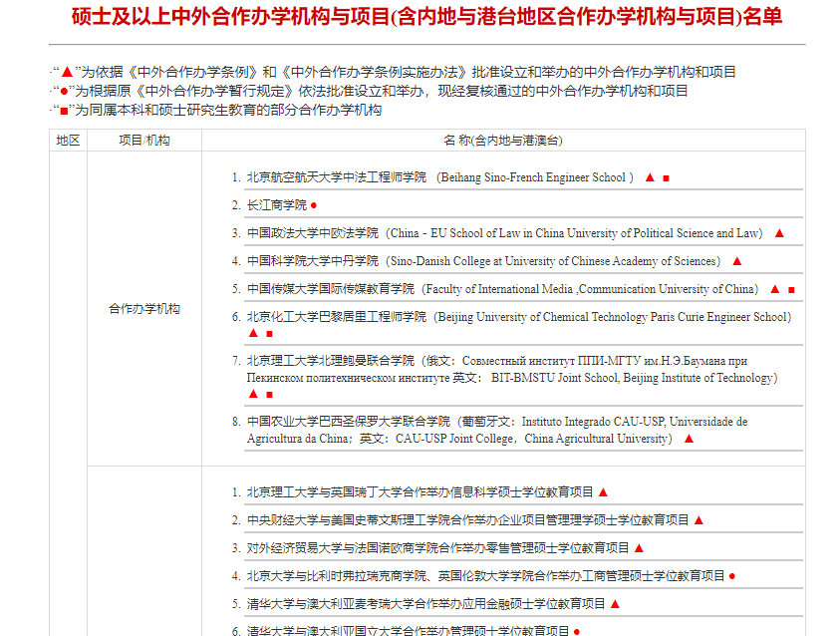The height and width of the screenshot is (636, 840).
Task: Select the legend line about 中外合作办学条例实施办法
Action: coord(394,72)
